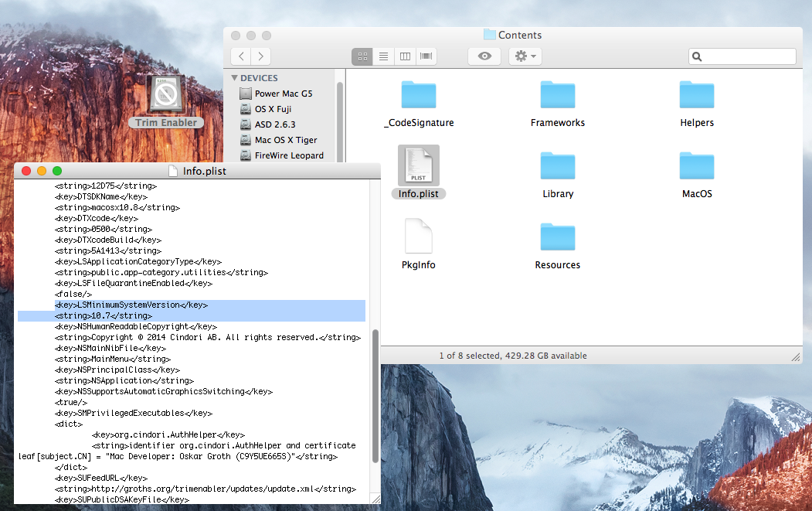Image resolution: width=812 pixels, height=511 pixels.
Task: Click the LSMinimumSystemVersion key line
Action: (131, 305)
